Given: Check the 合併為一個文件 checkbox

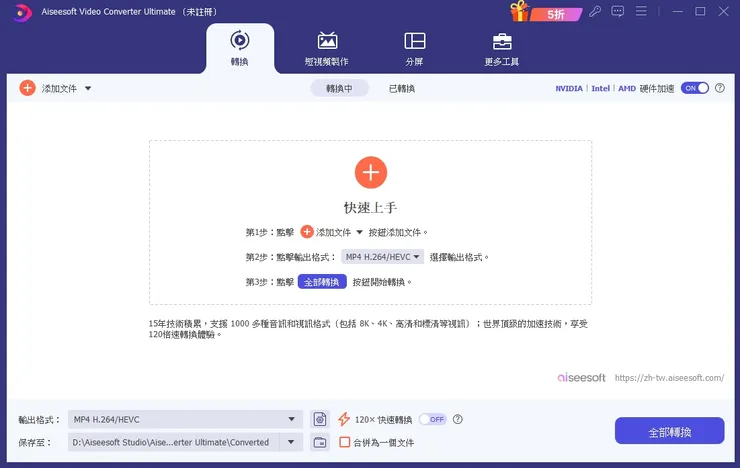Looking at the screenshot, I should click(x=345, y=442).
